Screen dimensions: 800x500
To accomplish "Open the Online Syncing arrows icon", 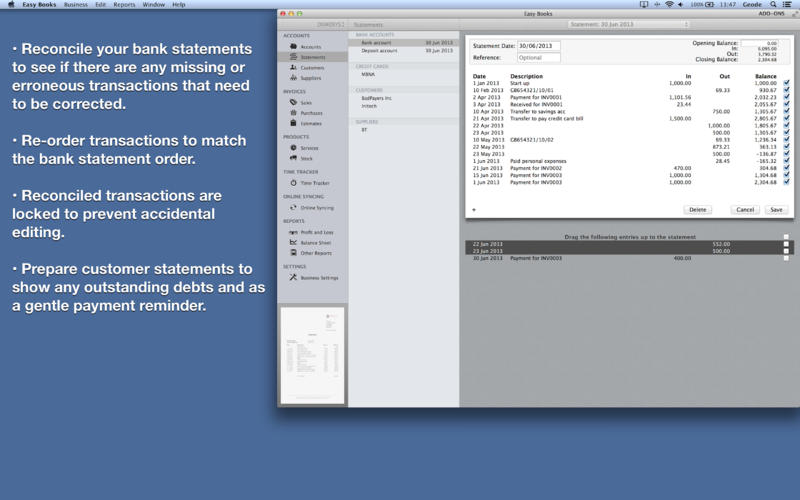I will tap(293, 208).
